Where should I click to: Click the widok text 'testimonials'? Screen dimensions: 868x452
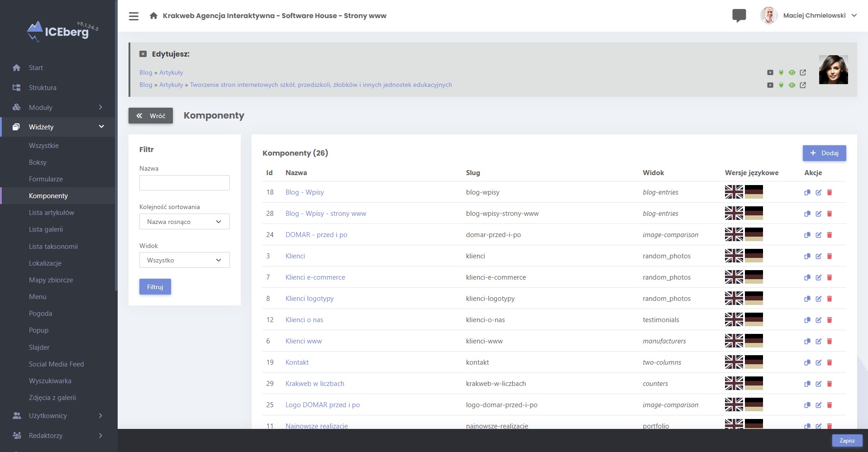point(661,320)
